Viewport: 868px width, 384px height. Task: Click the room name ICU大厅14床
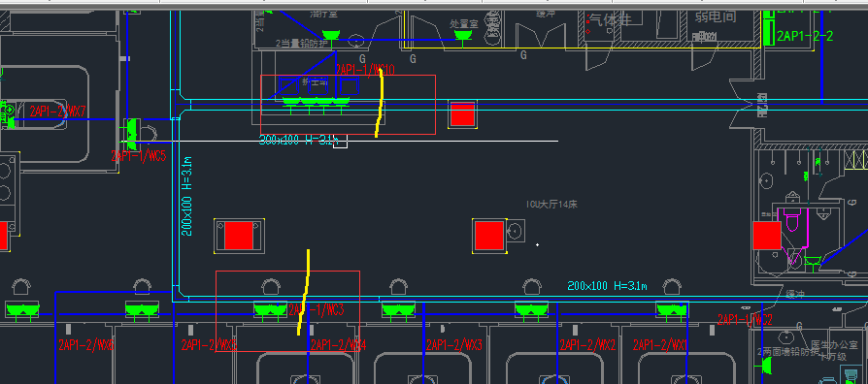click(x=551, y=205)
